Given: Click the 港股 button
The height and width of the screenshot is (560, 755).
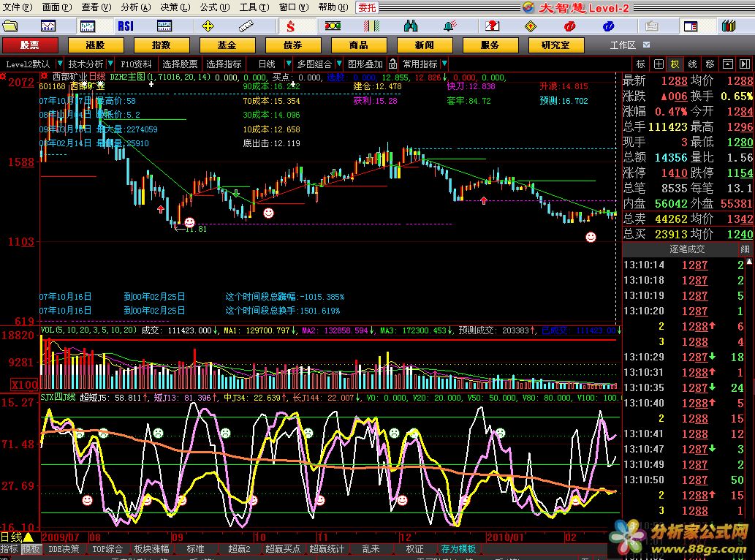Looking at the screenshot, I should (x=95, y=45).
